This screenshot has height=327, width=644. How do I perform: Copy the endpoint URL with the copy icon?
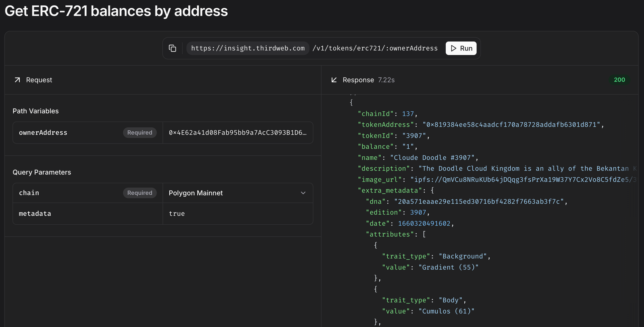[x=173, y=48]
